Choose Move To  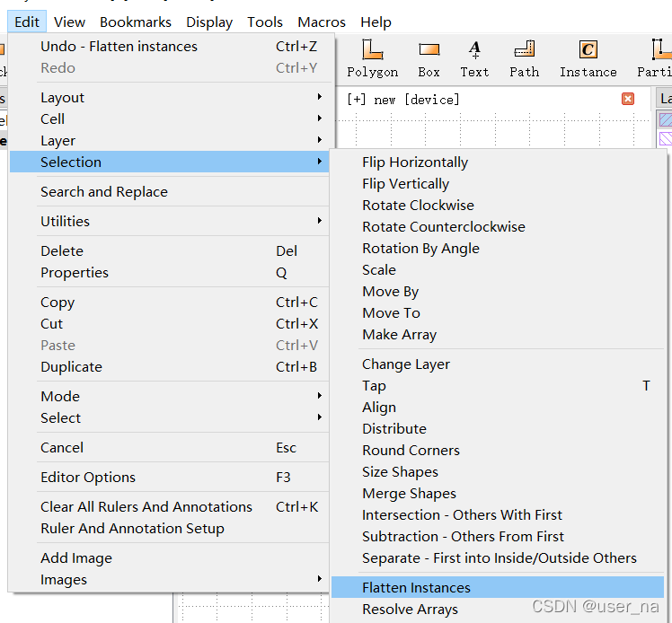point(497,312)
